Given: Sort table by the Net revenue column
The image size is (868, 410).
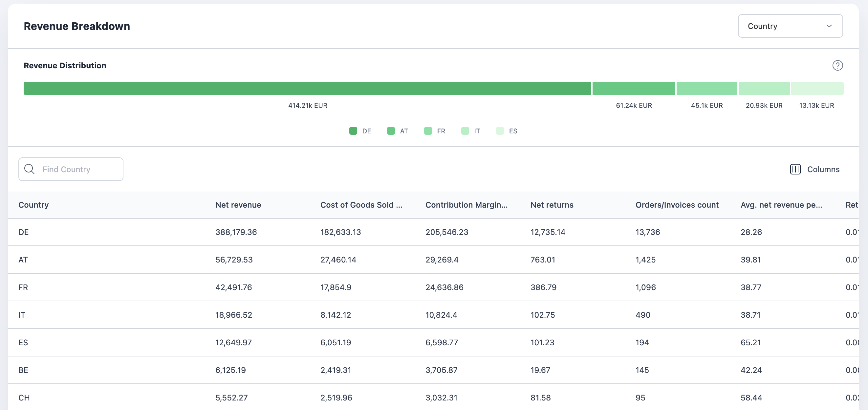Looking at the screenshot, I should coord(238,205).
